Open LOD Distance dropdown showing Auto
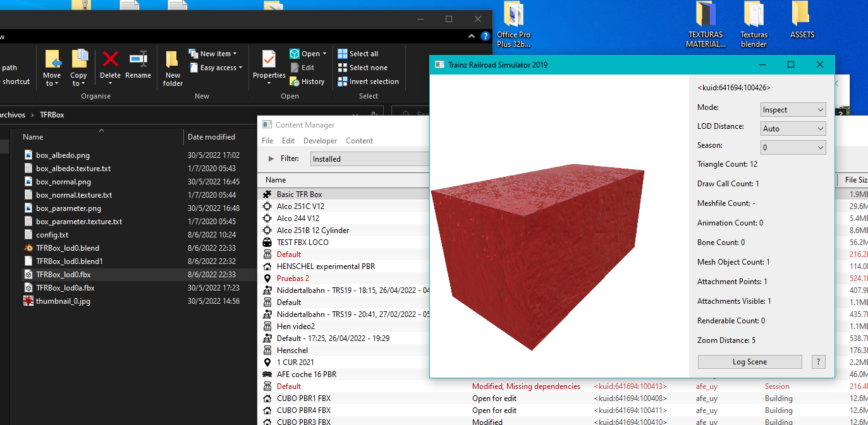868x425 pixels. pyautogui.click(x=793, y=128)
